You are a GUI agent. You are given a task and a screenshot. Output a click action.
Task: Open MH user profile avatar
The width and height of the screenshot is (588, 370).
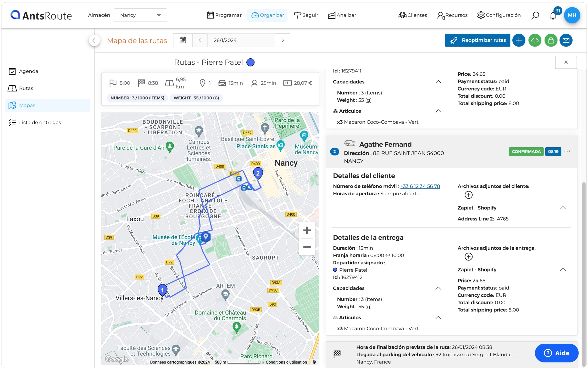point(572,15)
